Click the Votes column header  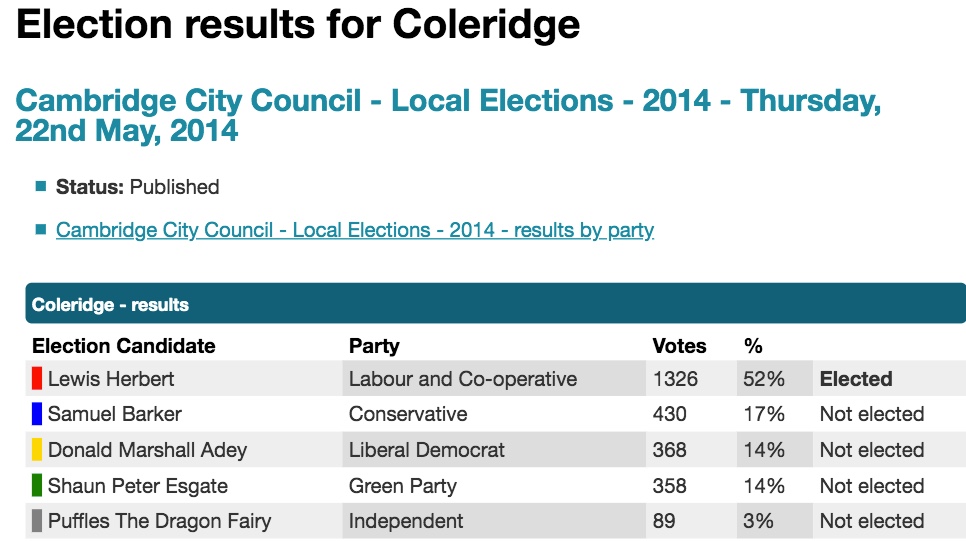(679, 346)
